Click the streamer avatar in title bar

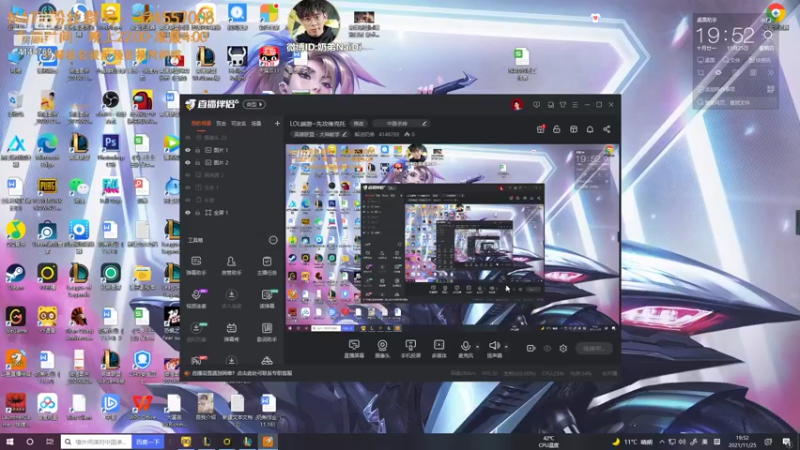(517, 105)
